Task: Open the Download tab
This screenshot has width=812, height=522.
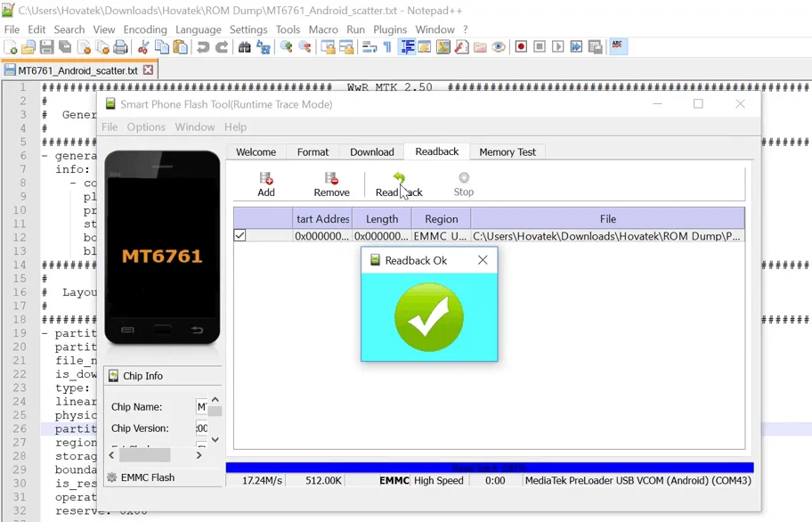Action: tap(371, 152)
